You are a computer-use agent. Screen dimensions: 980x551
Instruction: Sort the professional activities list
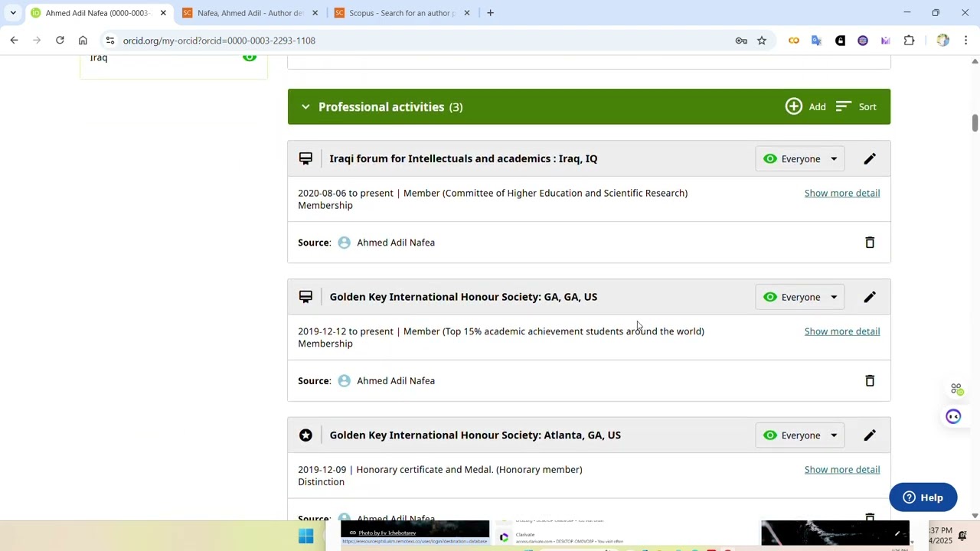pos(856,106)
